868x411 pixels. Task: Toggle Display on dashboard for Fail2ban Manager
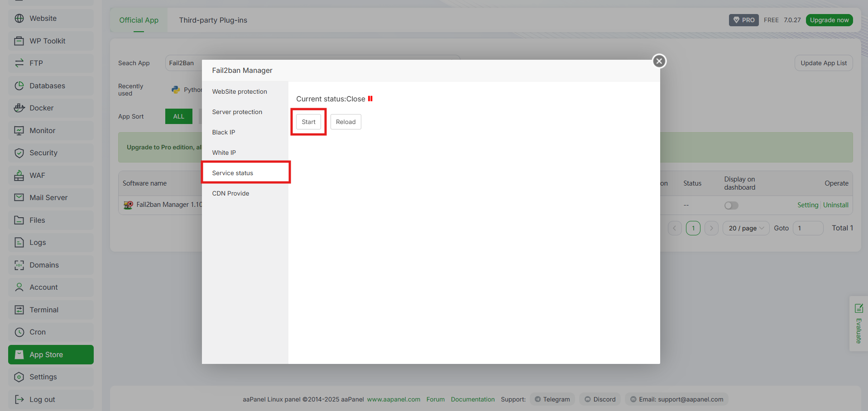pyautogui.click(x=731, y=205)
